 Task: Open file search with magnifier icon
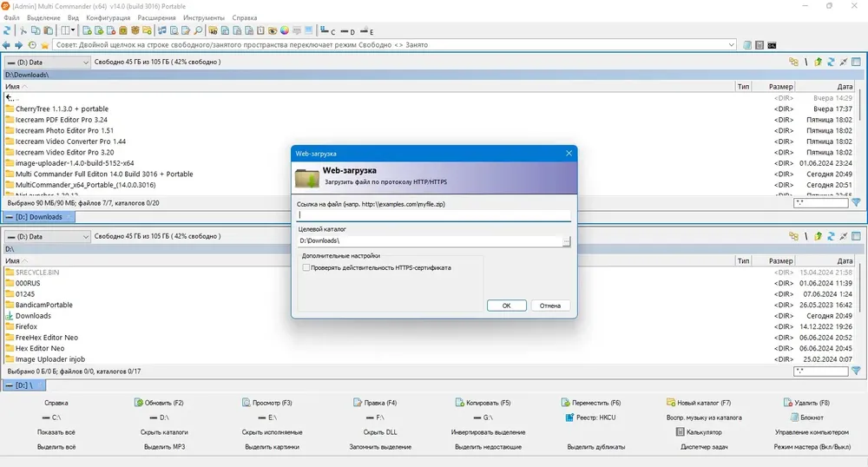[x=198, y=31]
